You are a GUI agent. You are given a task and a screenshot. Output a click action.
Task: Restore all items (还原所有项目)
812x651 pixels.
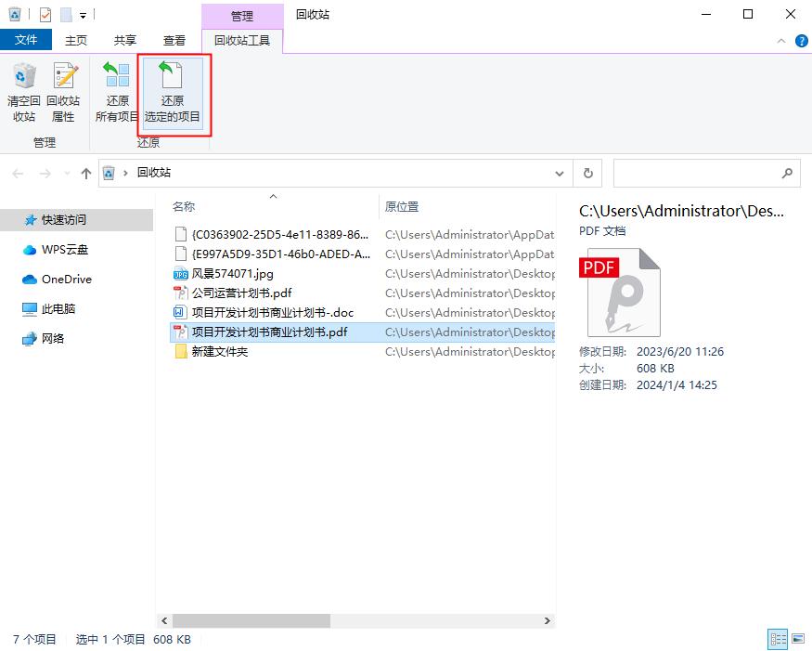[x=117, y=92]
